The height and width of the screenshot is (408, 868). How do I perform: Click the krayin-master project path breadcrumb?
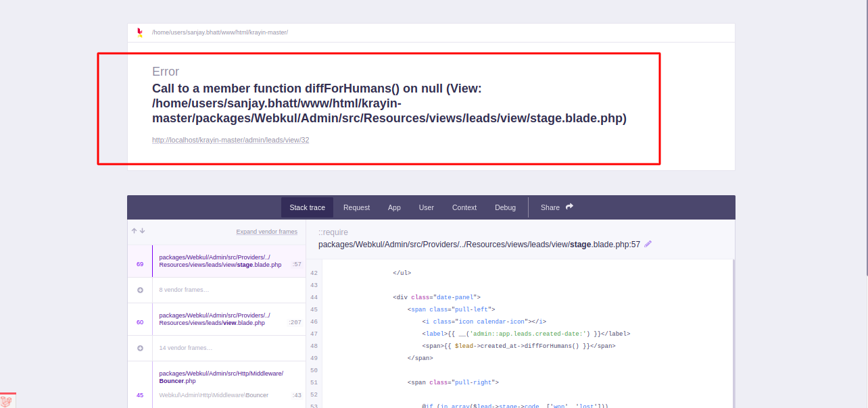[220, 32]
